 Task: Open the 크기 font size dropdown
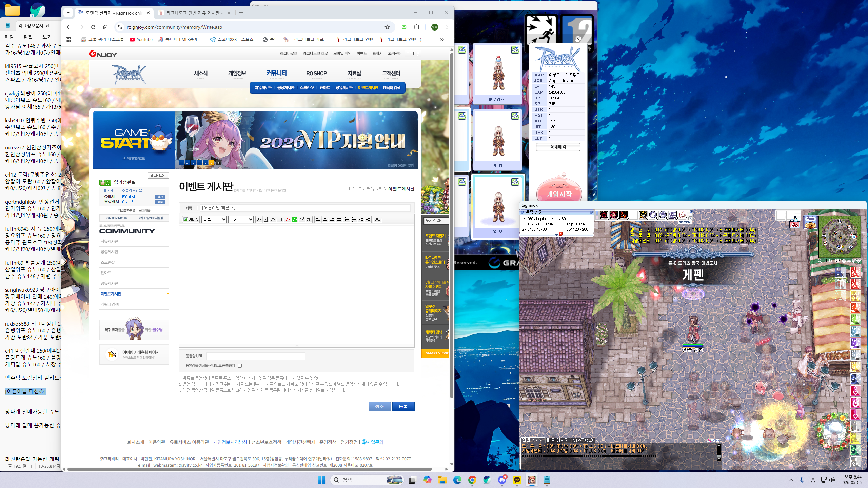click(x=241, y=219)
